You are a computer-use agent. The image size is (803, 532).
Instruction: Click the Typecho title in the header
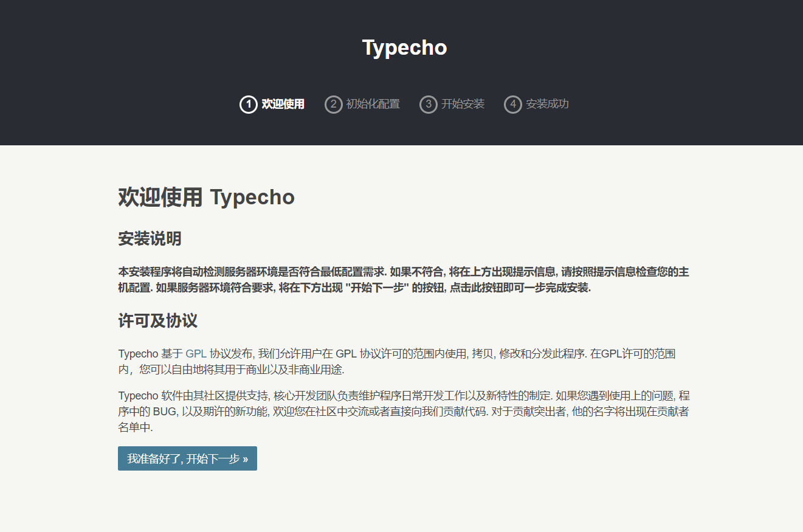pos(405,47)
